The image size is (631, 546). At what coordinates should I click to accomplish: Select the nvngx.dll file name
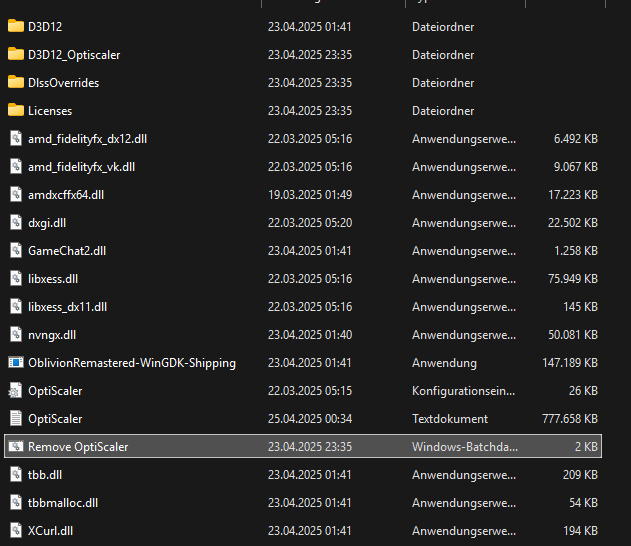click(x=52, y=335)
